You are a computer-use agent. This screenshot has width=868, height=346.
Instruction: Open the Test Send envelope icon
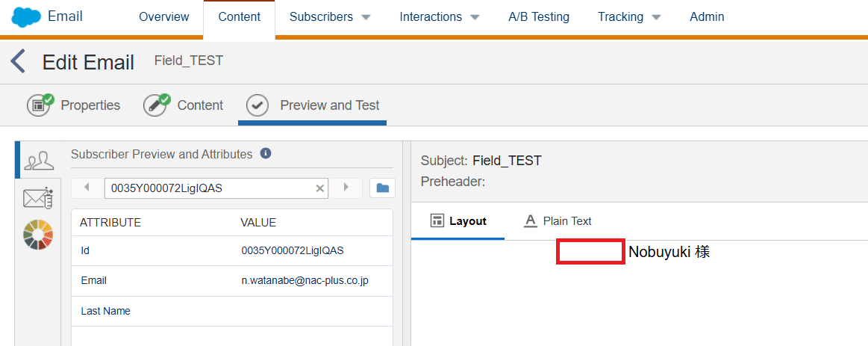(x=37, y=199)
